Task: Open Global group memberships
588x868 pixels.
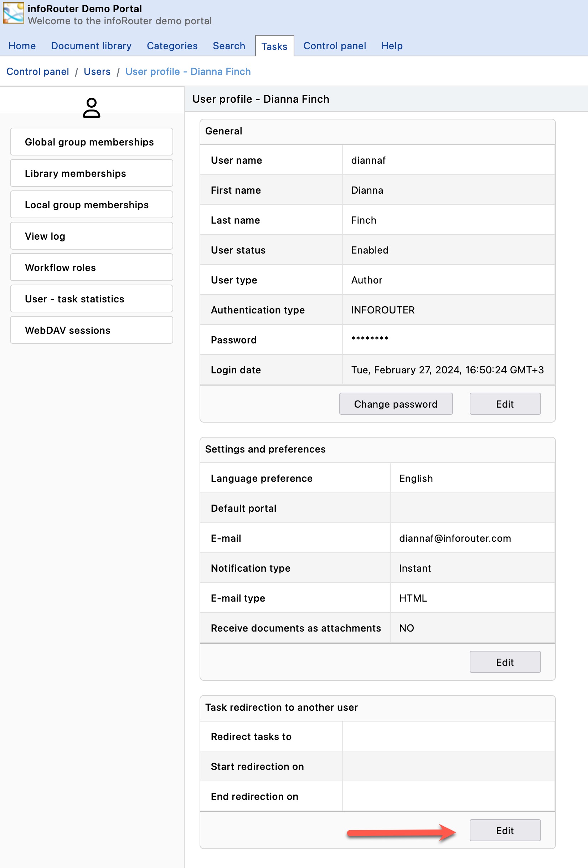Action: pyautogui.click(x=92, y=142)
